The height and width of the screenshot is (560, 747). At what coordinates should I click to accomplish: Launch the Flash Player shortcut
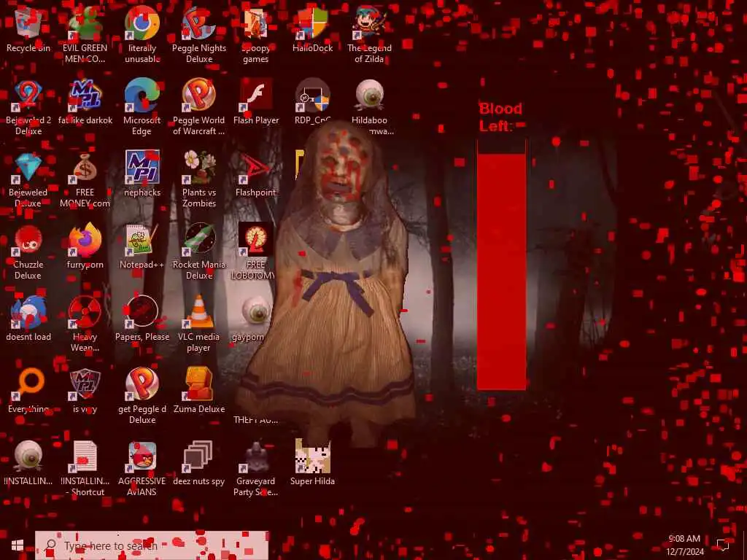point(256,96)
